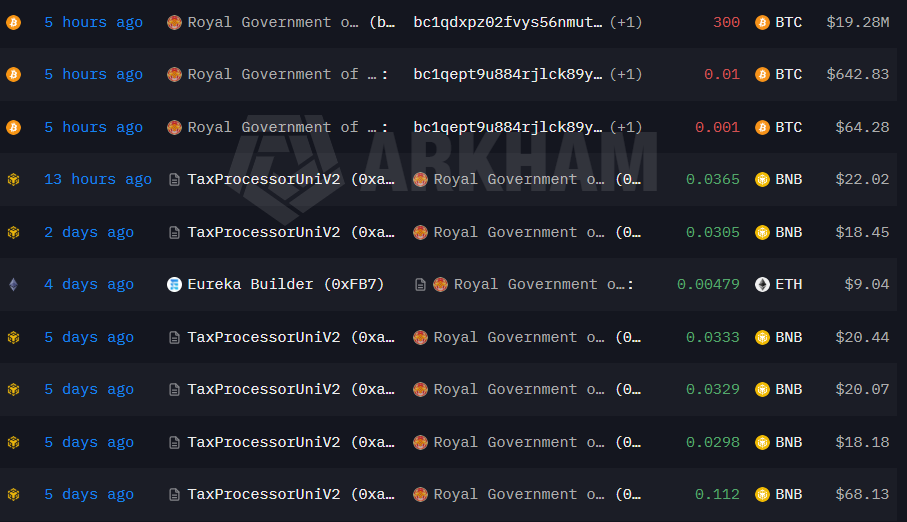Viewport: 907px width, 522px height.
Task: Click the 300 amount value
Action: [727, 23]
